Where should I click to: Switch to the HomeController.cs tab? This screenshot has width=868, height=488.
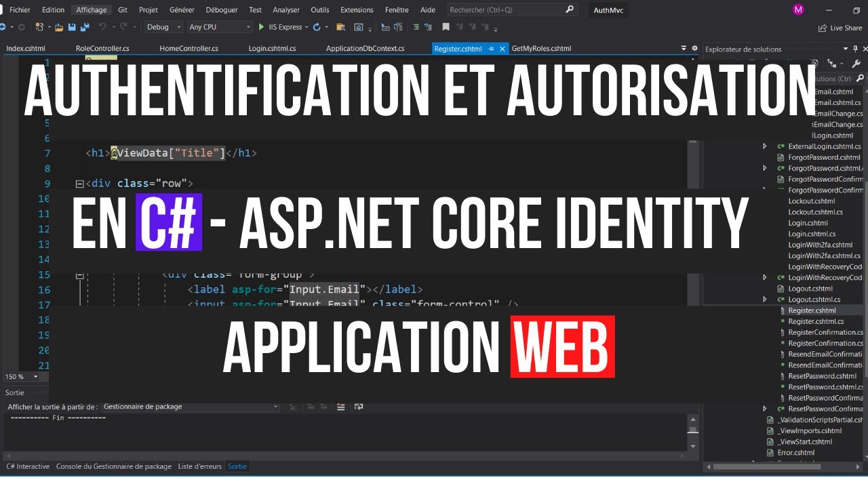tap(189, 49)
